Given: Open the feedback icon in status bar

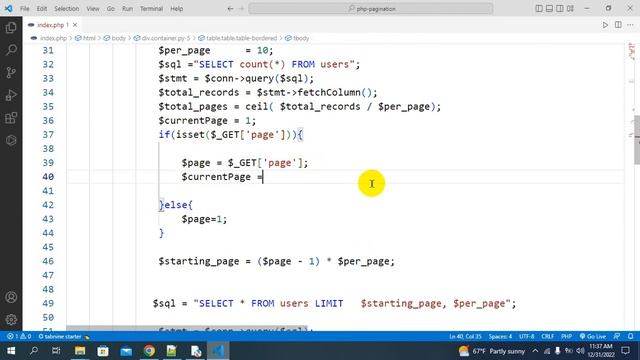Looking at the screenshot, I should pyautogui.click(x=617, y=336).
